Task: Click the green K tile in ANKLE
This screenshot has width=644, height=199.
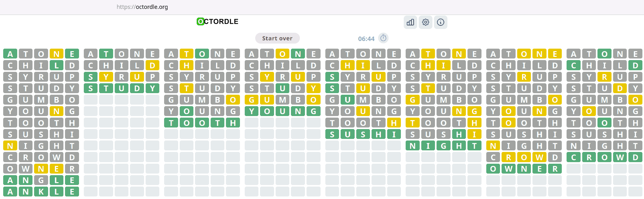Action: tap(41, 192)
